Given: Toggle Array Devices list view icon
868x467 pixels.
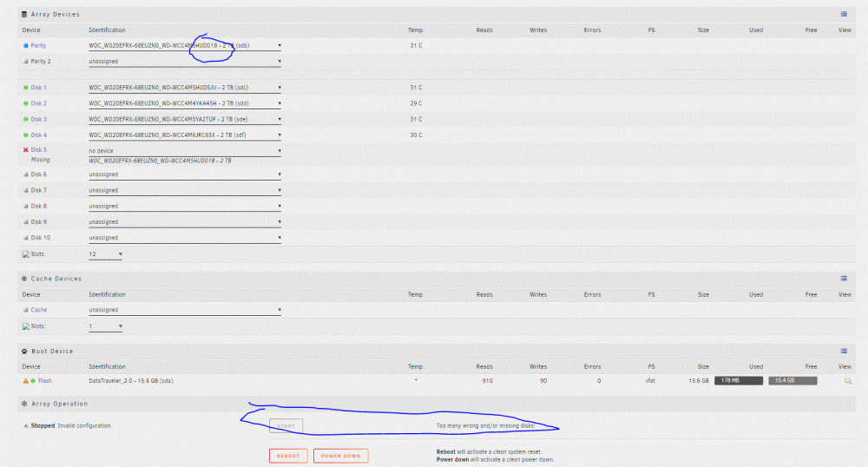Looking at the screenshot, I should tap(844, 15).
